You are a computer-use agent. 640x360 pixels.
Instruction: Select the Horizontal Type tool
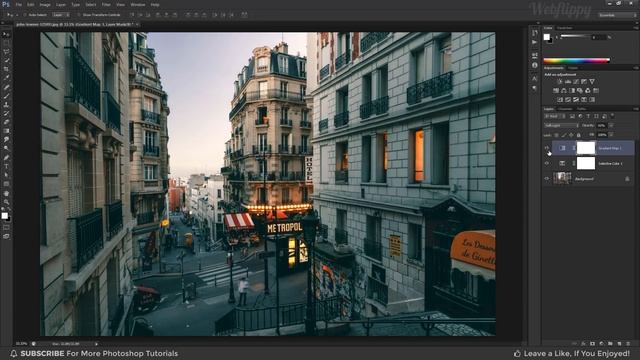tap(6, 166)
